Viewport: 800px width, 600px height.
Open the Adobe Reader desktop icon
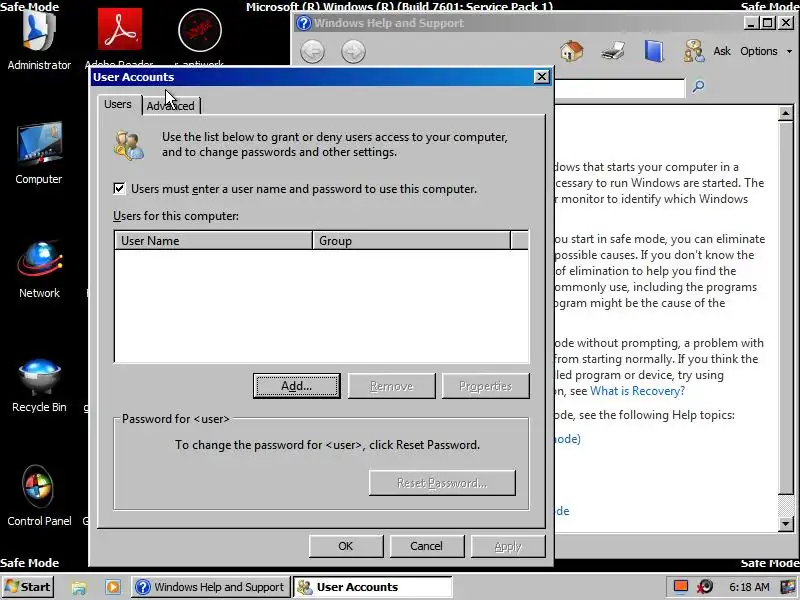coord(119,36)
